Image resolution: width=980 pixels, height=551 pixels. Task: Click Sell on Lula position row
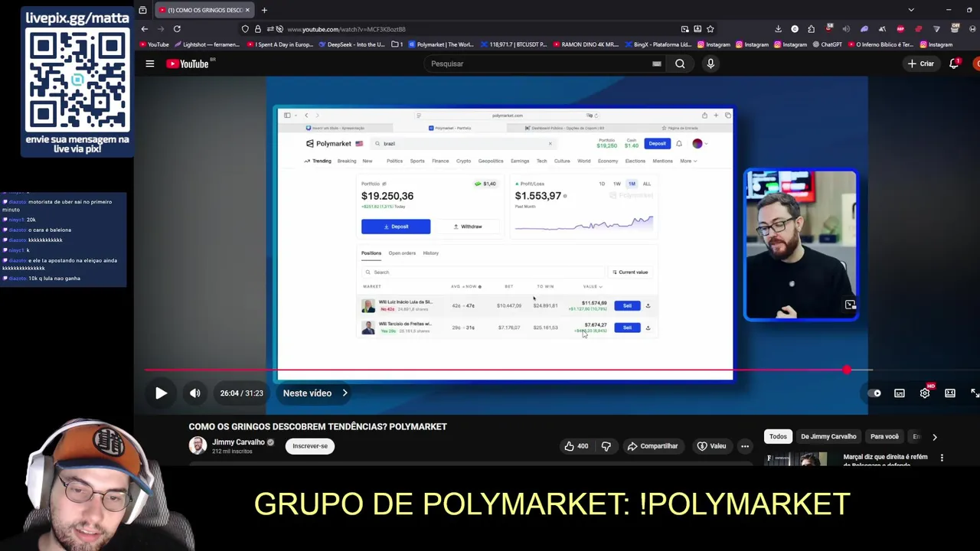pos(627,306)
